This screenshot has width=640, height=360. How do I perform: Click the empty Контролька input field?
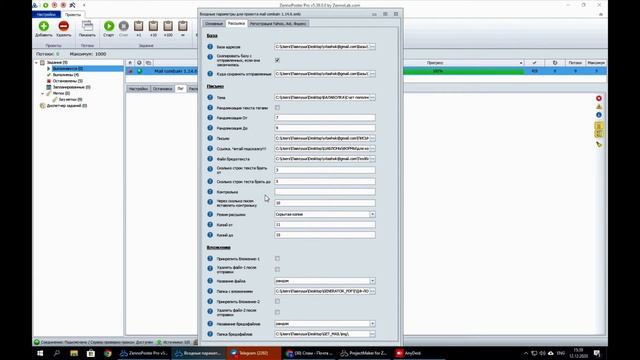324,191
